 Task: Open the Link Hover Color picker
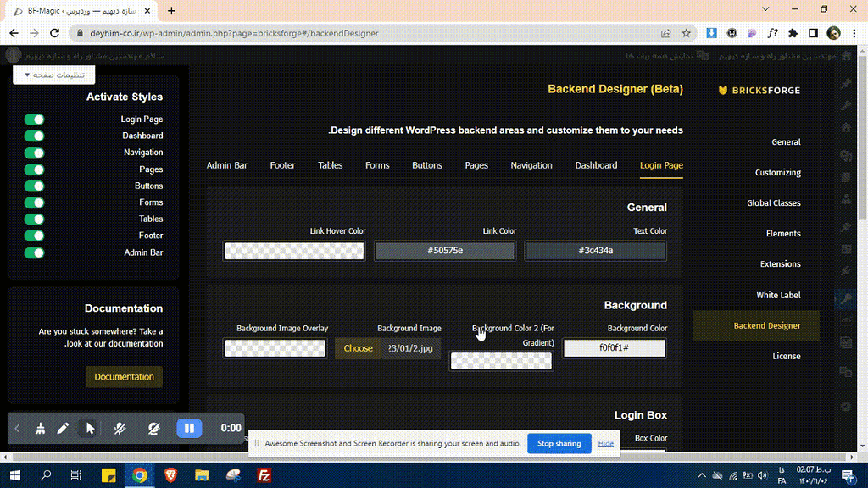coord(293,250)
